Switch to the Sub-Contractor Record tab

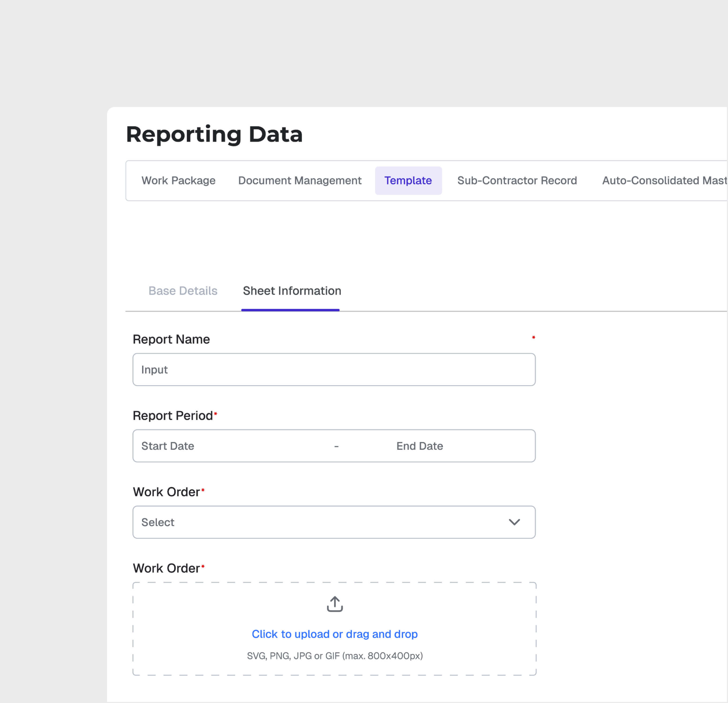click(517, 180)
